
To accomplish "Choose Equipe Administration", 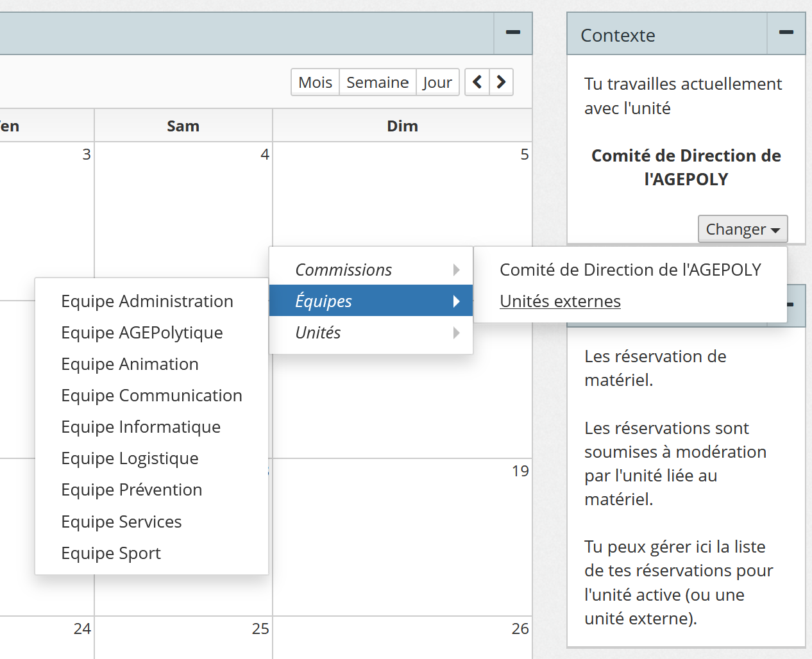I will tap(147, 301).
